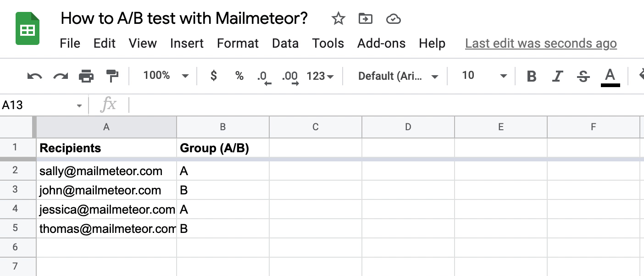Image resolution: width=644 pixels, height=276 pixels.
Task: Open the File menu
Action: tap(70, 44)
